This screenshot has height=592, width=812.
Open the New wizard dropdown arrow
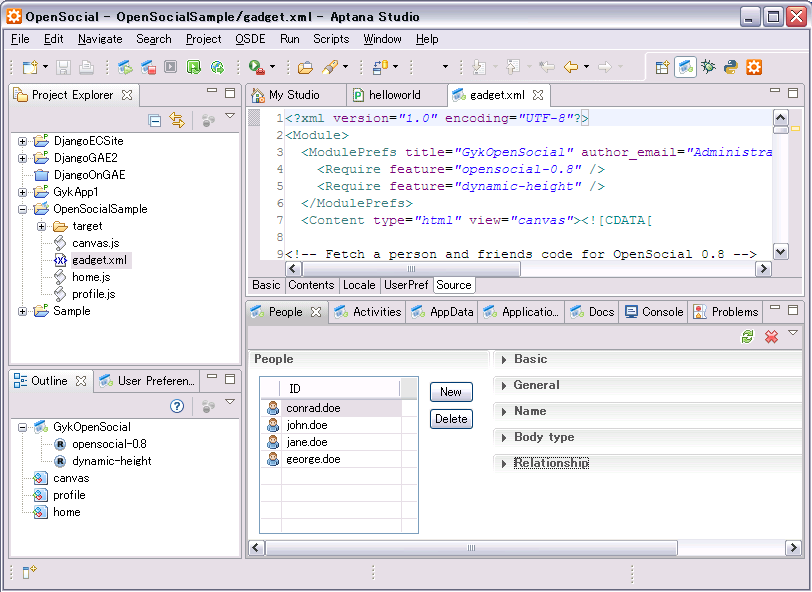(46, 67)
